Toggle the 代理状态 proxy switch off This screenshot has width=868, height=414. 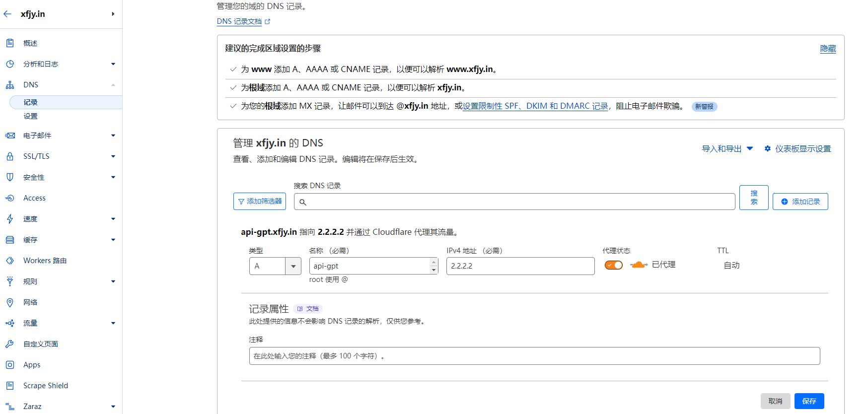pos(614,265)
